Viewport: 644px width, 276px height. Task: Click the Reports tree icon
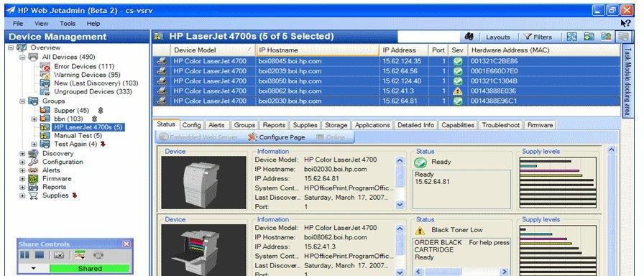pos(33,187)
